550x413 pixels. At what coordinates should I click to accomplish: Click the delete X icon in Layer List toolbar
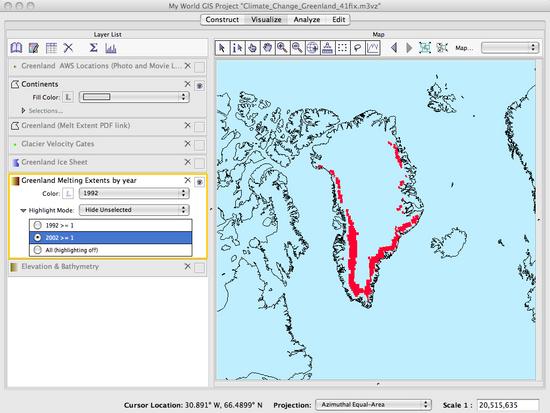(x=68, y=48)
